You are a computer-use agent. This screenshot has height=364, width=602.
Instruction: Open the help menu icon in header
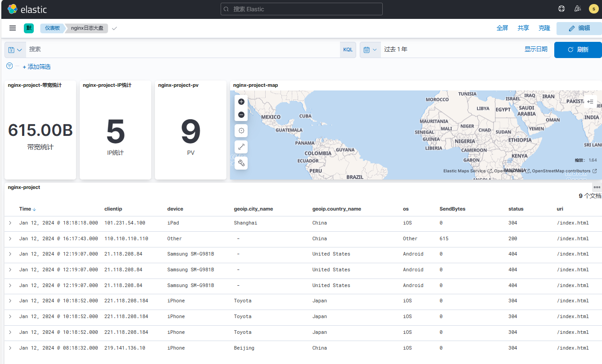(x=561, y=9)
